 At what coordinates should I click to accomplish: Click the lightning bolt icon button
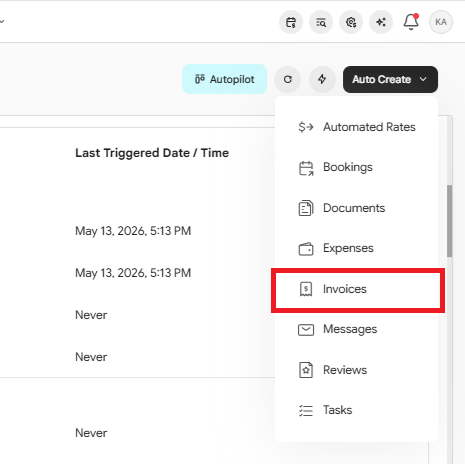tap(322, 79)
